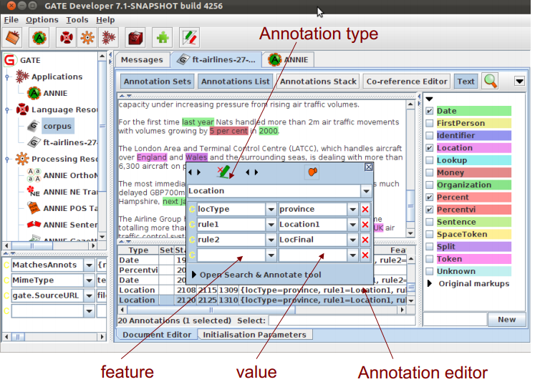Switch to the Messages tab
535x392 pixels.
tap(142, 59)
